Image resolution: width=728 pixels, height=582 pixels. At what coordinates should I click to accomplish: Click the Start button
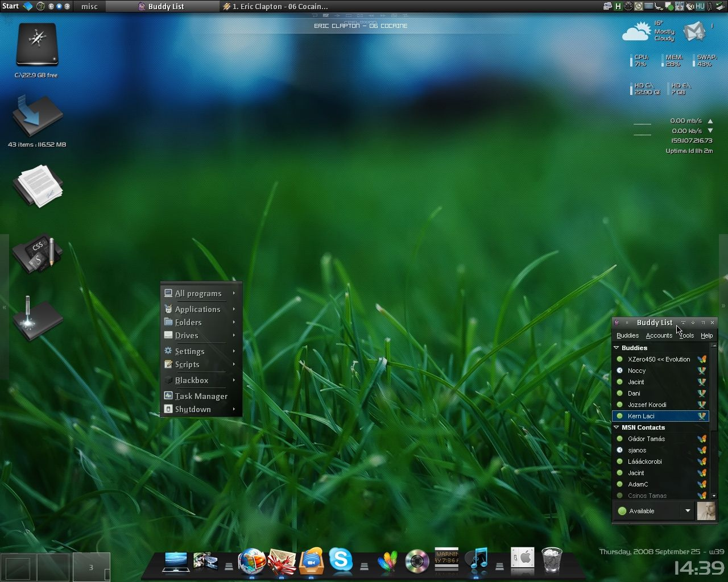coord(11,6)
